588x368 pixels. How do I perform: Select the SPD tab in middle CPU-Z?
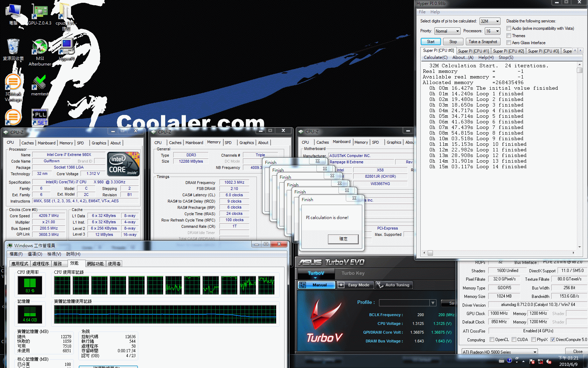228,143
